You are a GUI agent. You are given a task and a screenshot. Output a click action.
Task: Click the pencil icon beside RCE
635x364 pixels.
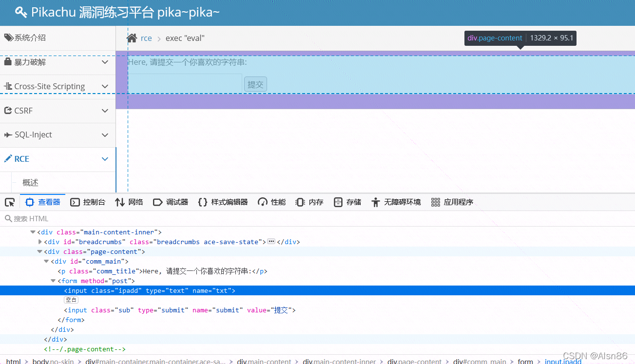[x=8, y=159]
